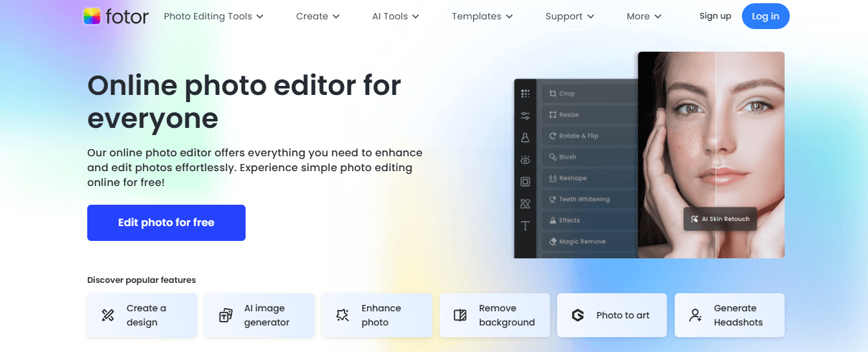The width and height of the screenshot is (868, 352).
Task: Choose the Resize tool
Action: point(589,115)
